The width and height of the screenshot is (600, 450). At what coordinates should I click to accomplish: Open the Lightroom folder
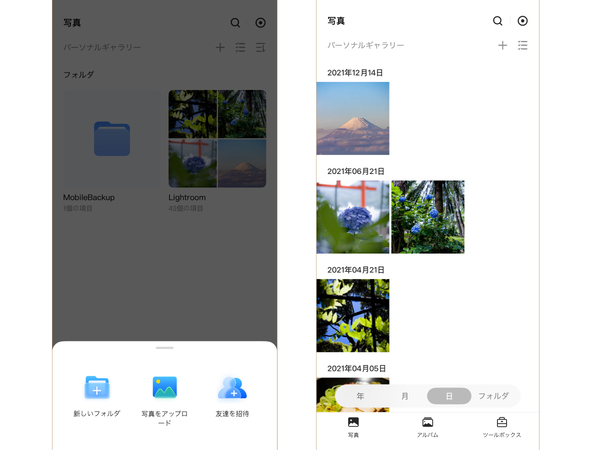pyautogui.click(x=217, y=139)
